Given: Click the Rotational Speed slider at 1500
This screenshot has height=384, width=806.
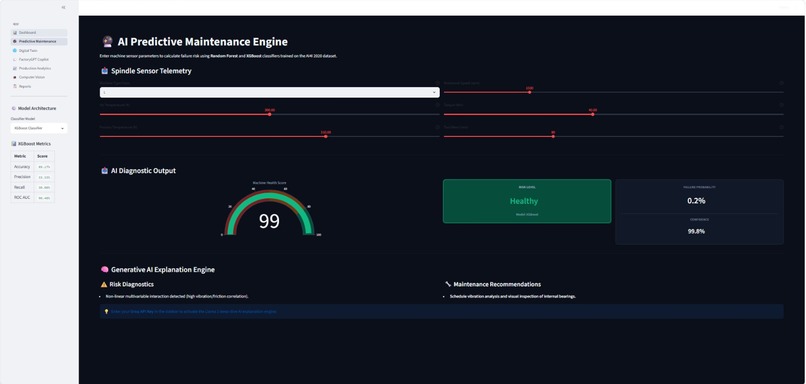Looking at the screenshot, I should point(529,93).
